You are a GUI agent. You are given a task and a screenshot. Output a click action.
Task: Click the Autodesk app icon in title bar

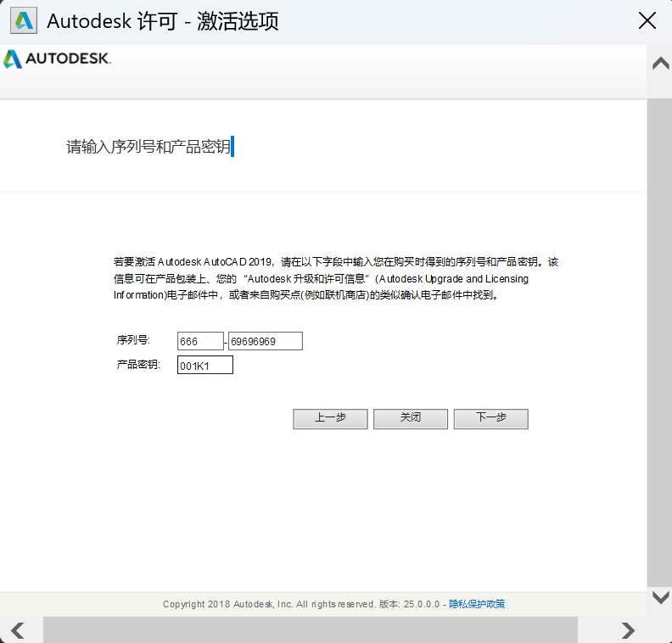coord(24,20)
